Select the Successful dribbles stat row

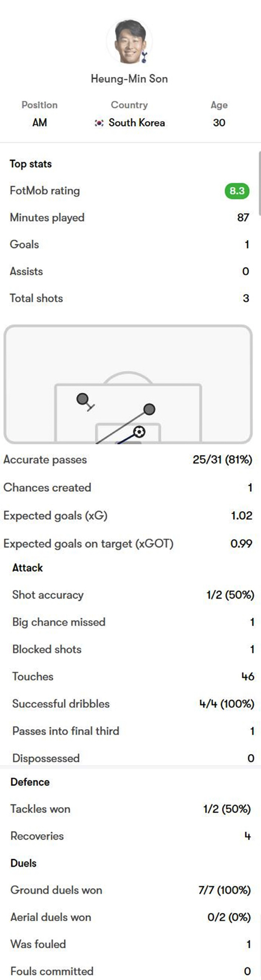tap(133, 704)
